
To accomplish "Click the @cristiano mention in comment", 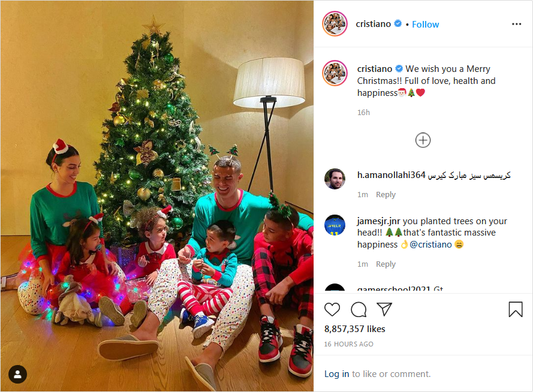I will click(x=430, y=245).
